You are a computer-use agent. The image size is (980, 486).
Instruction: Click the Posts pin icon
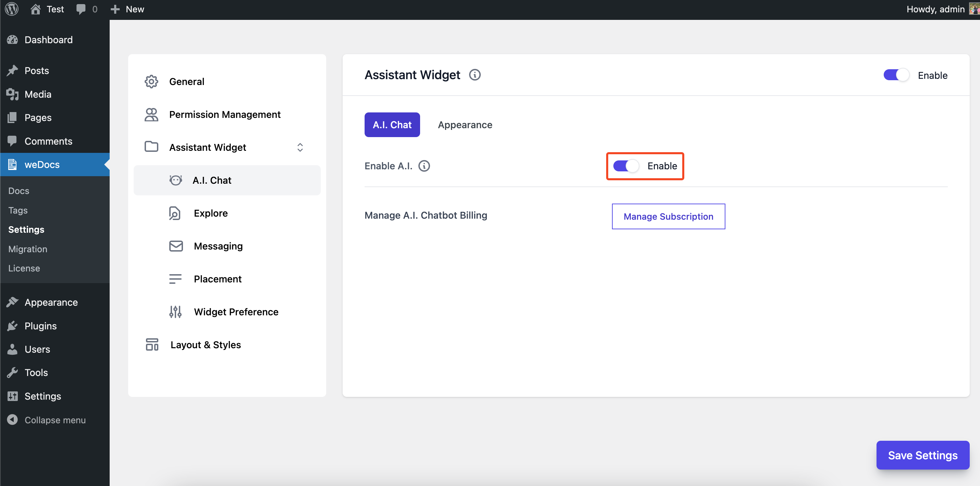13,70
